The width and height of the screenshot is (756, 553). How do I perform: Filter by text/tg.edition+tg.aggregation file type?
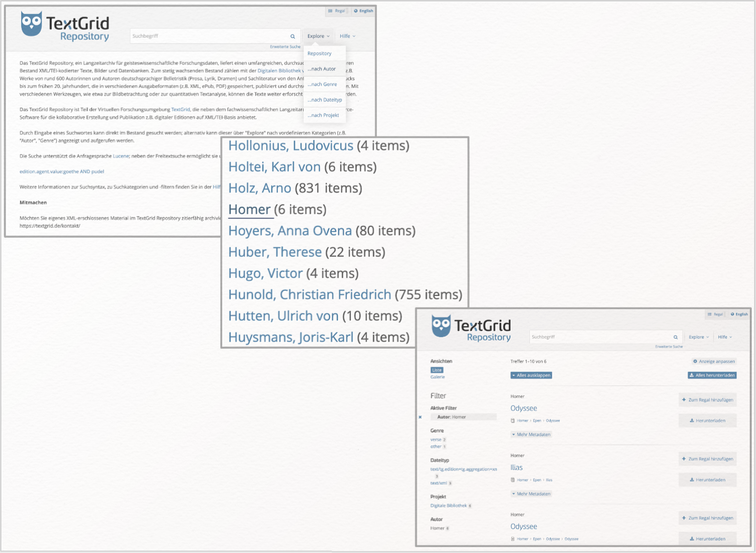464,469
